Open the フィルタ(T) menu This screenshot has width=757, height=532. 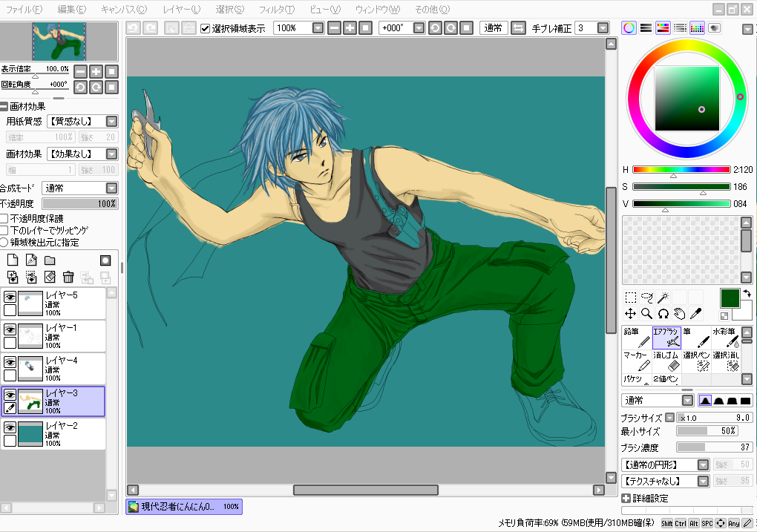coord(276,10)
